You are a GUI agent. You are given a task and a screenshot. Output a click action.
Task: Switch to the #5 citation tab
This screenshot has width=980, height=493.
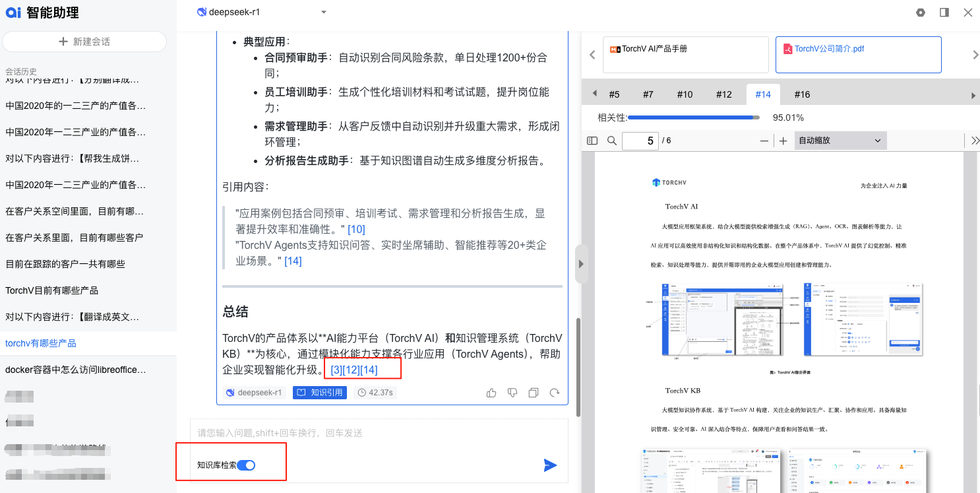614,94
